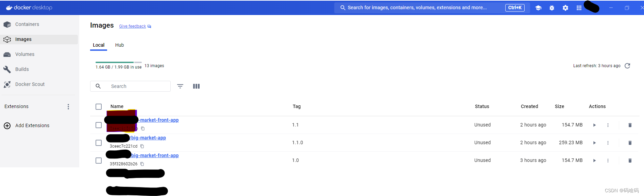The height and width of the screenshot is (196, 644).
Task: Click the global search box in the title bar
Action: (x=432, y=7)
